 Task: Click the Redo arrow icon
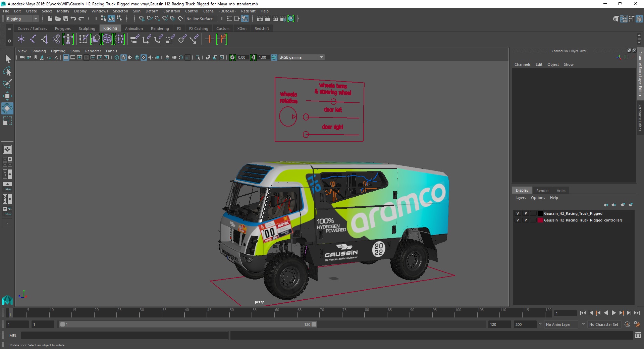81,19
